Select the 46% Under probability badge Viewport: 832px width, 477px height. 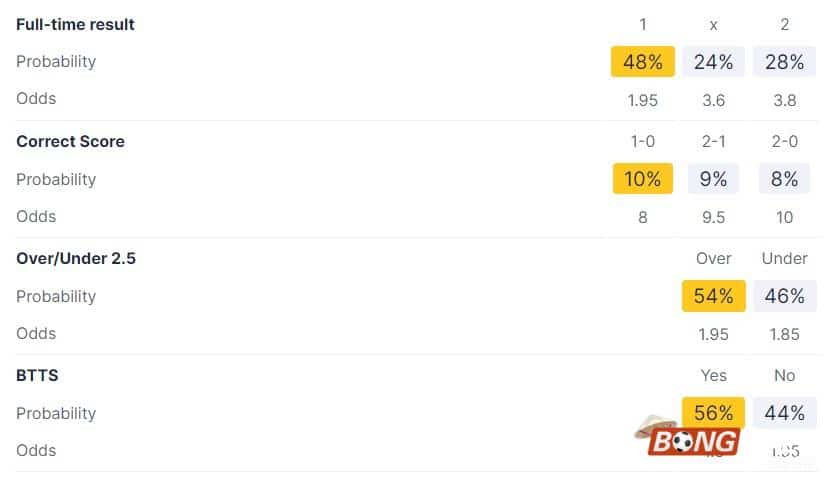[x=784, y=296]
